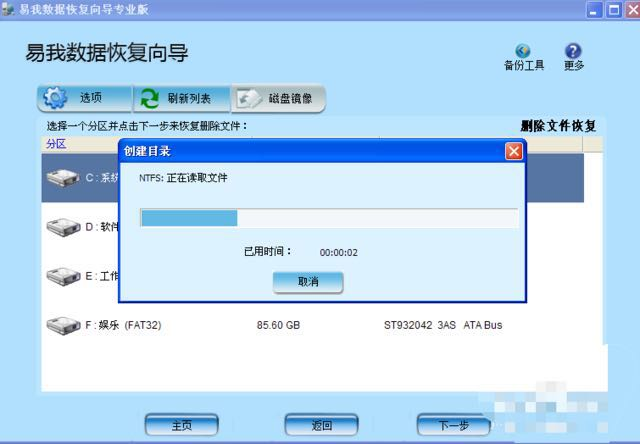Viewport: 640px width, 444px height.
Task: Minimize the main window
Action: click(595, 9)
